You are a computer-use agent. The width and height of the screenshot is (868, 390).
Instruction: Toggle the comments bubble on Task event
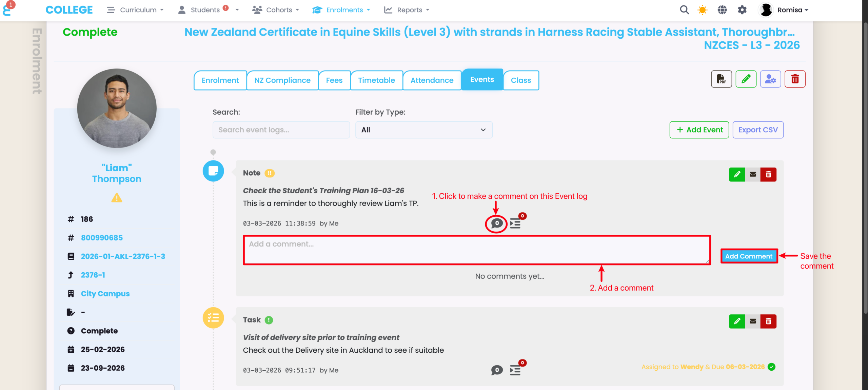(497, 370)
